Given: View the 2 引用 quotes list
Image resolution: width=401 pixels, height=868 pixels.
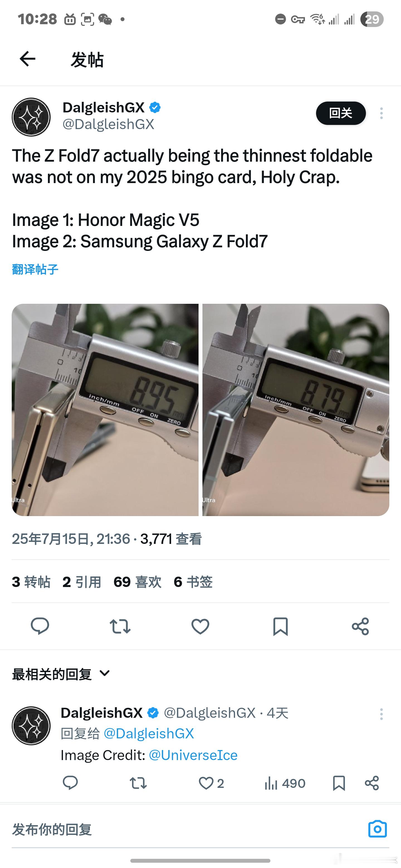Looking at the screenshot, I should coord(82,582).
